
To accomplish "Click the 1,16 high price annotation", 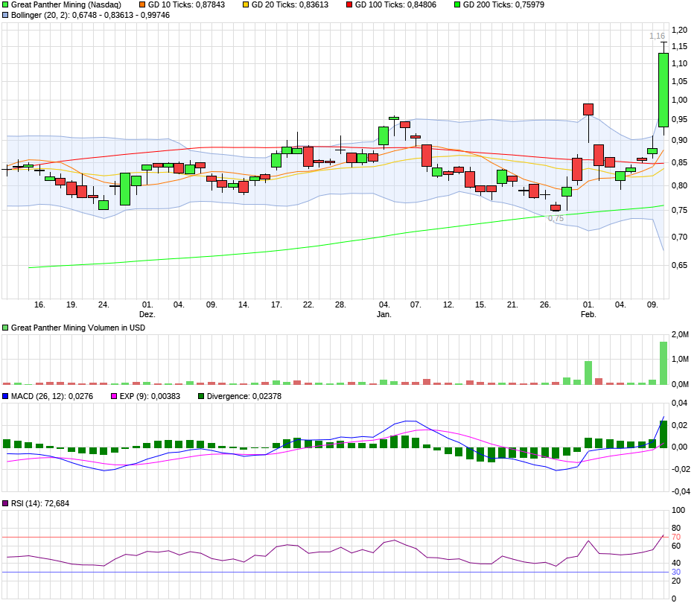I will (657, 36).
